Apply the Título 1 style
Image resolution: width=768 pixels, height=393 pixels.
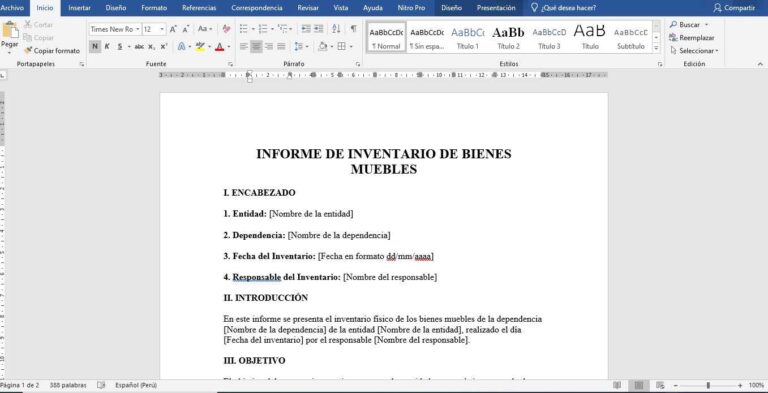pos(468,37)
